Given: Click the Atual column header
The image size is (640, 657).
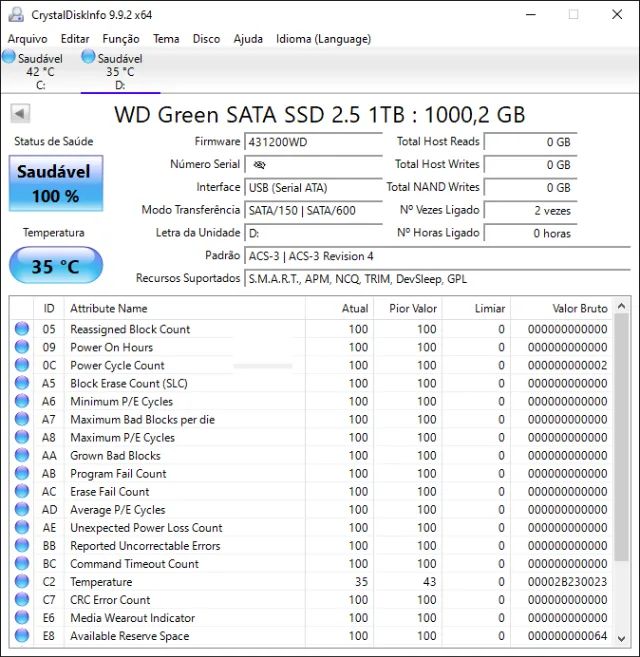Looking at the screenshot, I should 339,308.
